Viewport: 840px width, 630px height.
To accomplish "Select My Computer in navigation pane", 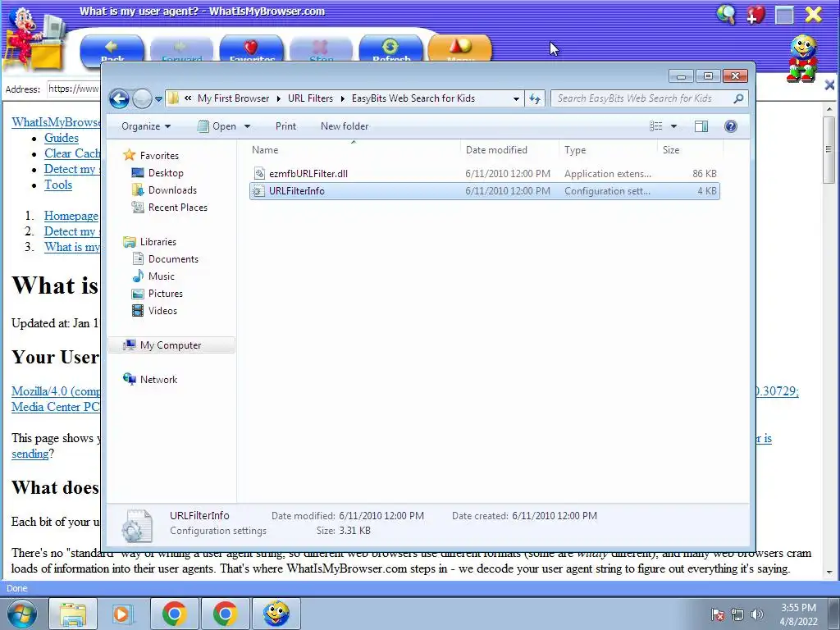I will 171,345.
